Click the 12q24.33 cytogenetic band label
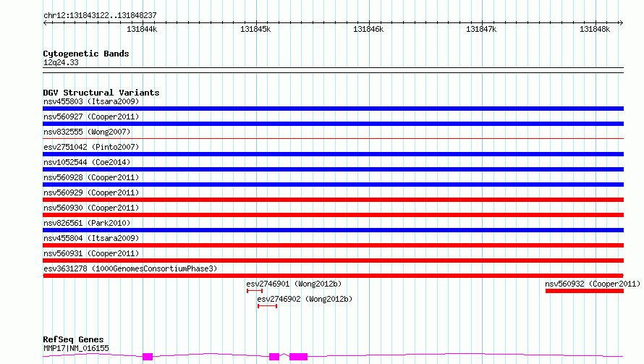The image size is (644, 364). point(61,62)
